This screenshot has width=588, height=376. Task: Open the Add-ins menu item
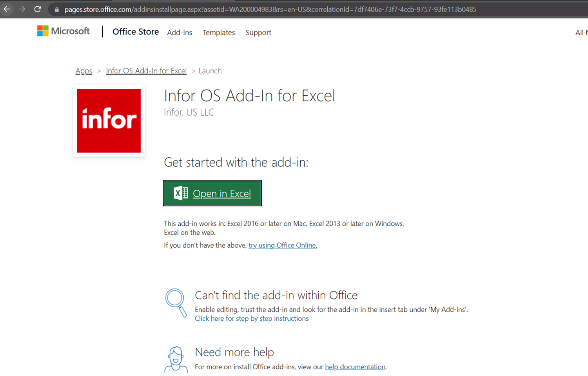pyautogui.click(x=179, y=33)
